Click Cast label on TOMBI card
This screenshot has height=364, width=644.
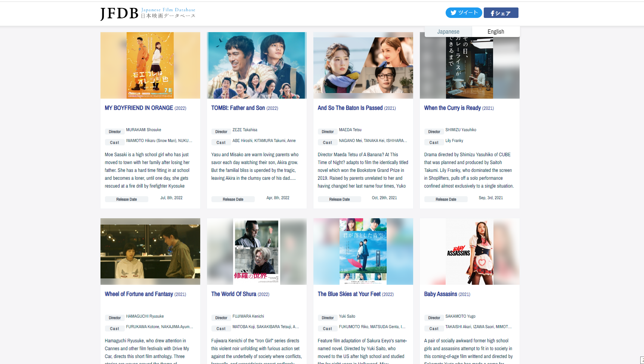click(221, 142)
